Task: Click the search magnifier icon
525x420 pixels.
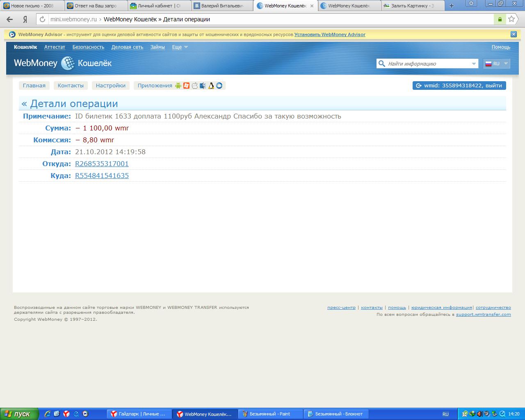Action: click(x=381, y=64)
